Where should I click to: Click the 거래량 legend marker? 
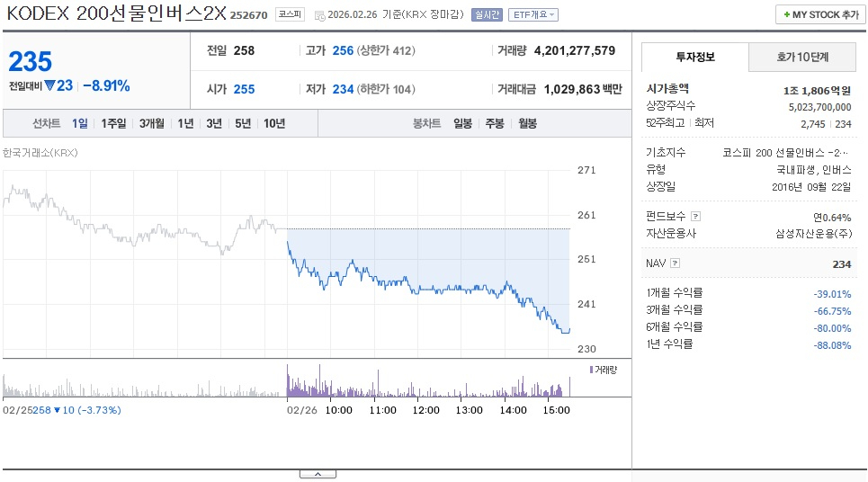click(x=591, y=370)
